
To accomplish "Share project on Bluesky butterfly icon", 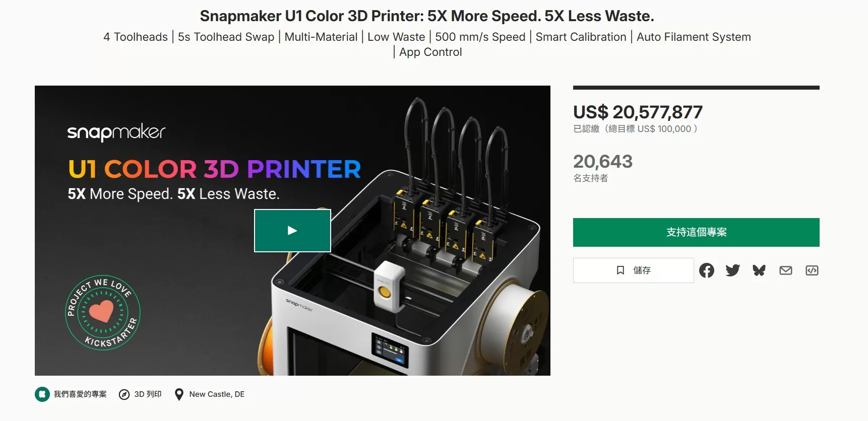I will pos(759,270).
